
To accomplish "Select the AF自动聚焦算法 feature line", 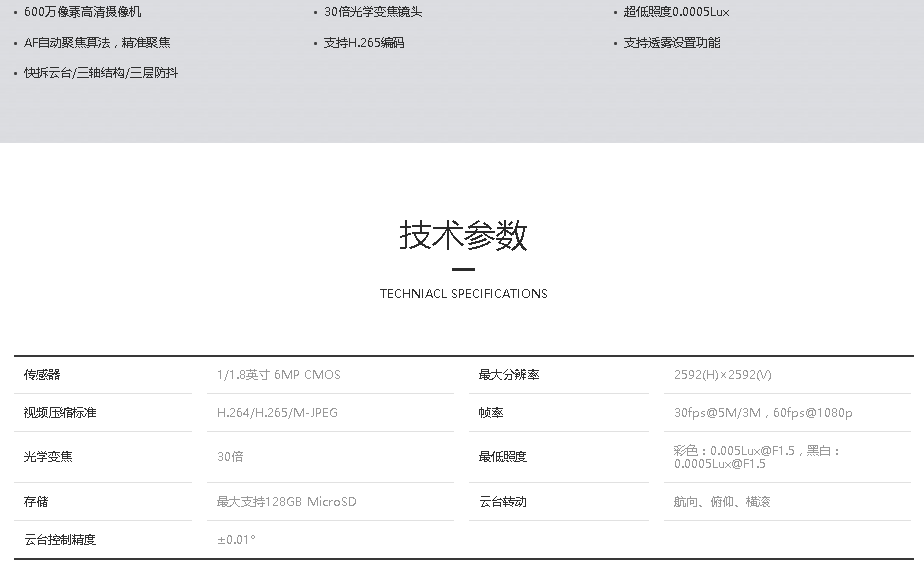I will click(x=97, y=43).
